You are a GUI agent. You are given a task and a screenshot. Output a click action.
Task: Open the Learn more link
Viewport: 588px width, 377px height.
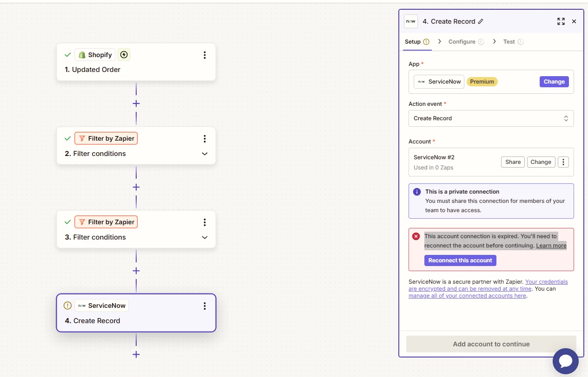(x=551, y=246)
